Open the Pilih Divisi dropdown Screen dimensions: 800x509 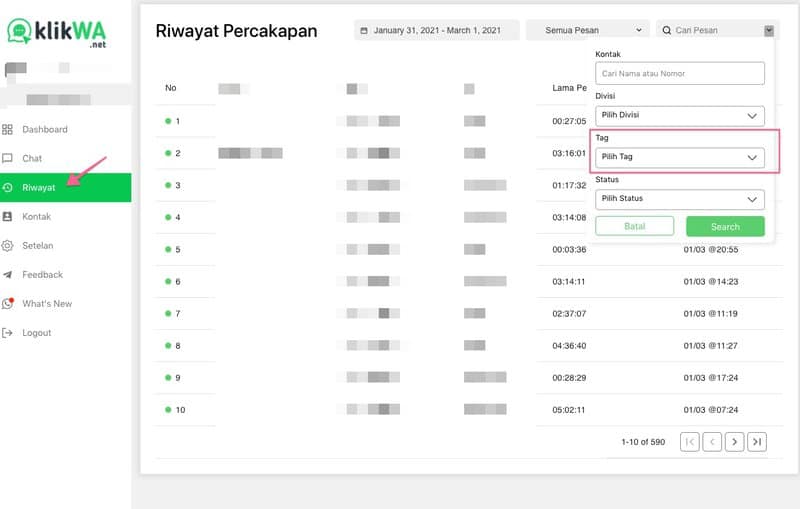click(x=680, y=116)
